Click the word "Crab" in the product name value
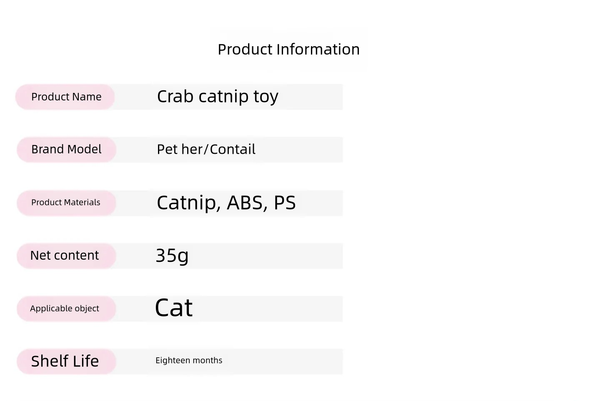Image resolution: width=600 pixels, height=401 pixels. [x=176, y=97]
